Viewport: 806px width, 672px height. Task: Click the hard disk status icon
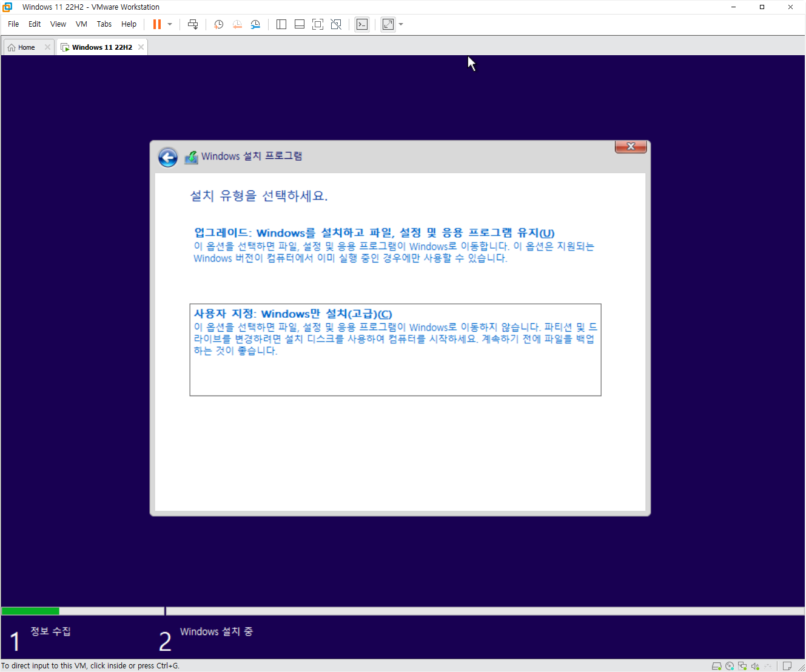[716, 666]
